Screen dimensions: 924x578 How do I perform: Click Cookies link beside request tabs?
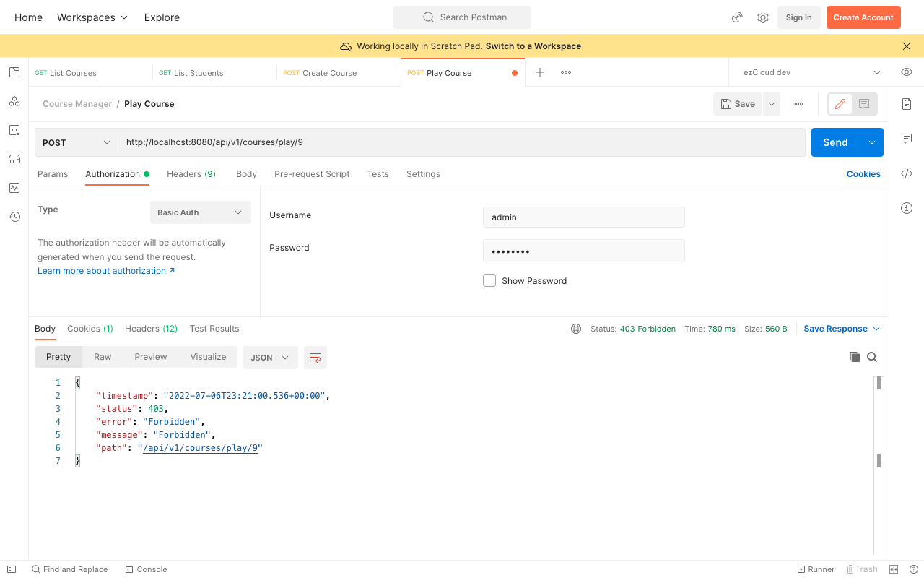click(863, 174)
